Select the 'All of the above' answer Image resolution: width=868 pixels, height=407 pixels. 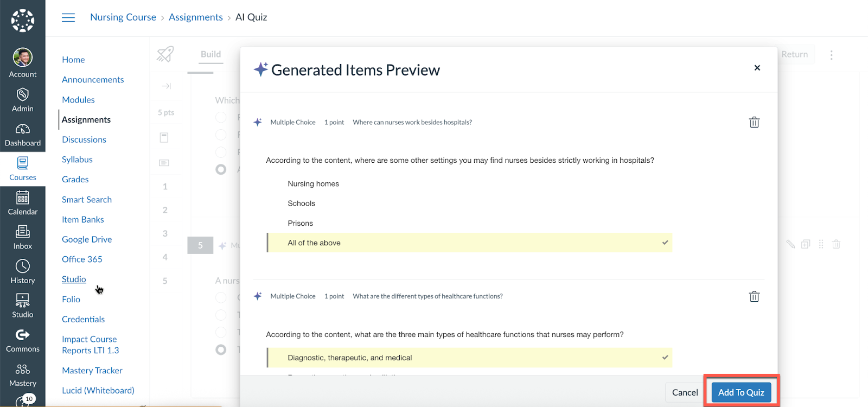[x=314, y=243]
